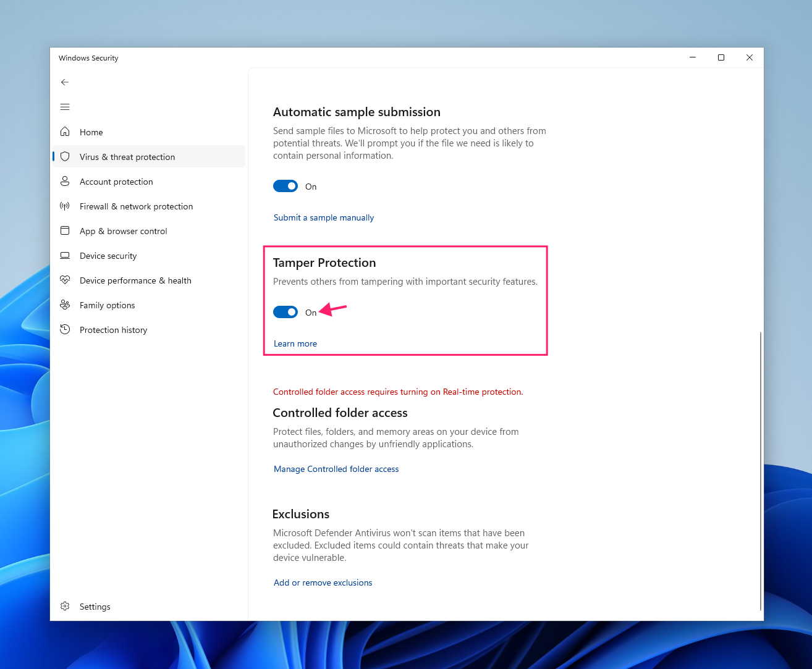
Task: Click the Exclusions heading
Action: pos(301,514)
